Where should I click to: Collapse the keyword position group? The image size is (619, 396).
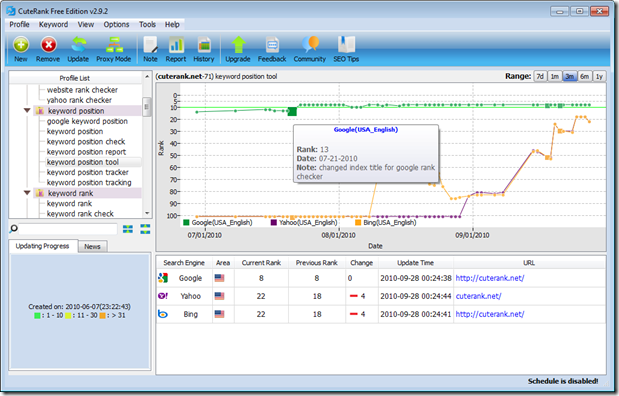point(27,111)
